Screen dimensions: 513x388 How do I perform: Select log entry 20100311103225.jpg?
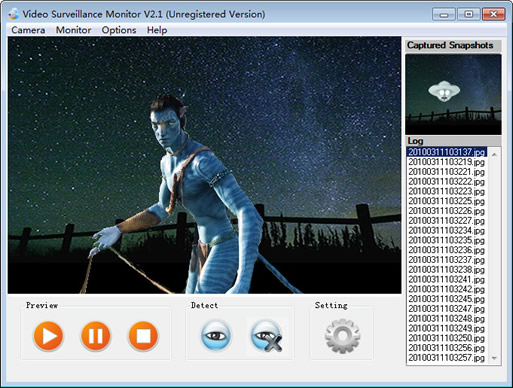[x=447, y=201]
